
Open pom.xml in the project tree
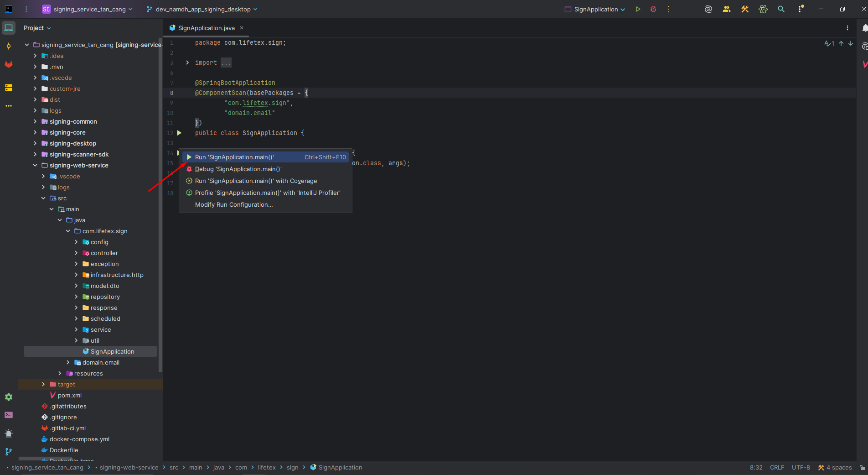pyautogui.click(x=69, y=395)
